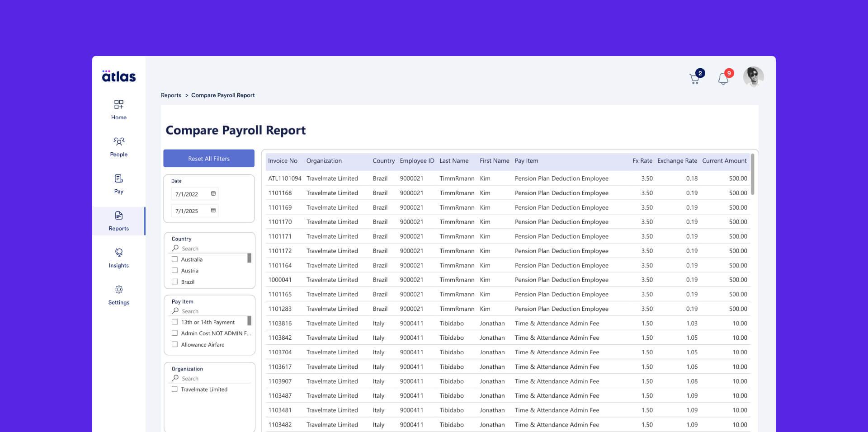
Task: Click the notification badge showing 9
Action: coord(729,73)
